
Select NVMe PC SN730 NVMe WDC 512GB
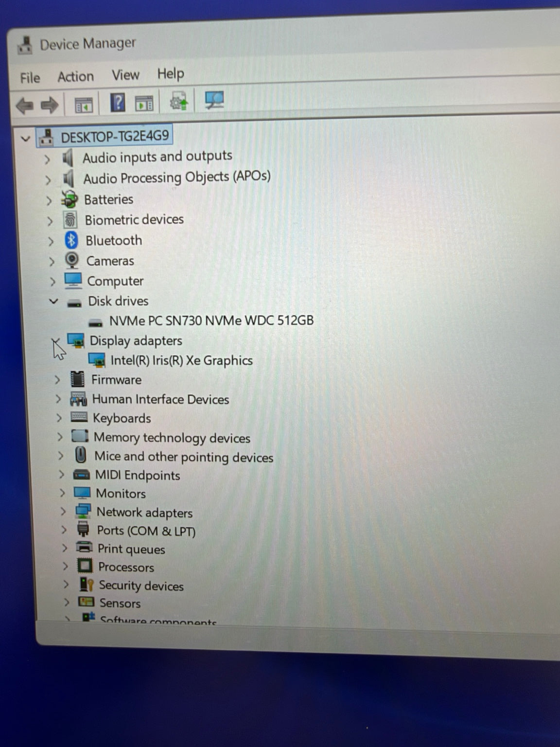pyautogui.click(x=211, y=321)
